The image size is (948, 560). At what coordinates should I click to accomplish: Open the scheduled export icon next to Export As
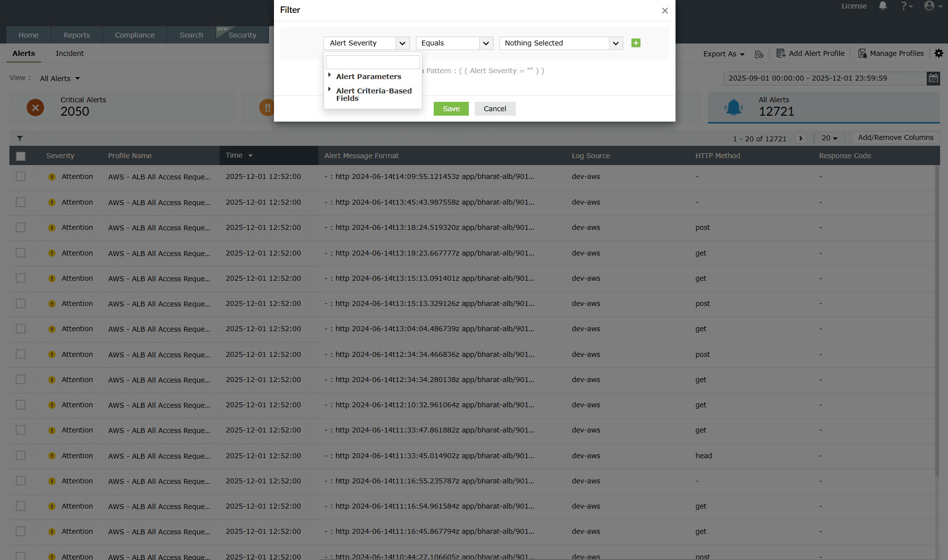pyautogui.click(x=759, y=54)
